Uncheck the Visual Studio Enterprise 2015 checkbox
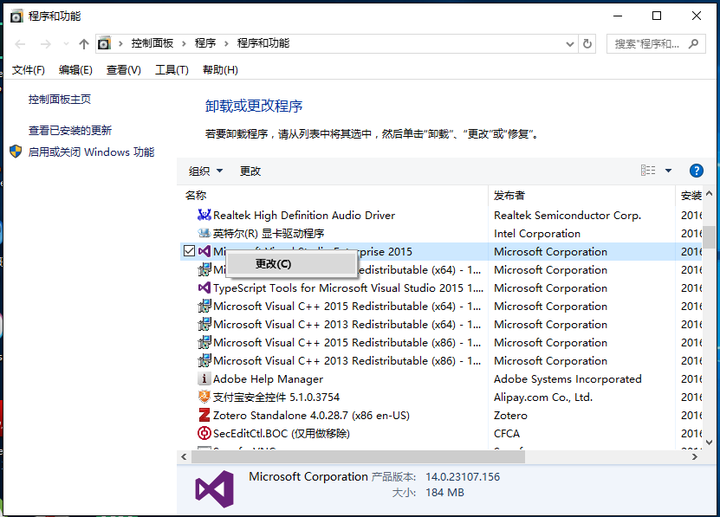The height and width of the screenshot is (517, 720). (x=190, y=252)
